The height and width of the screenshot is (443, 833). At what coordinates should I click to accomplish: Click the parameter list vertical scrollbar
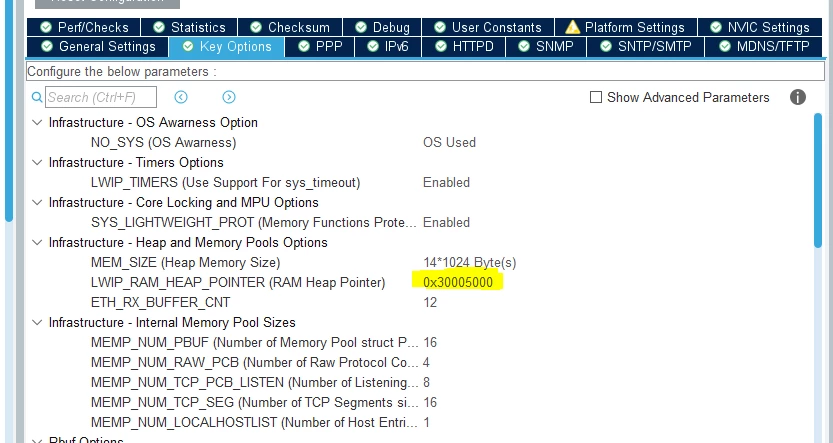[x=818, y=181]
